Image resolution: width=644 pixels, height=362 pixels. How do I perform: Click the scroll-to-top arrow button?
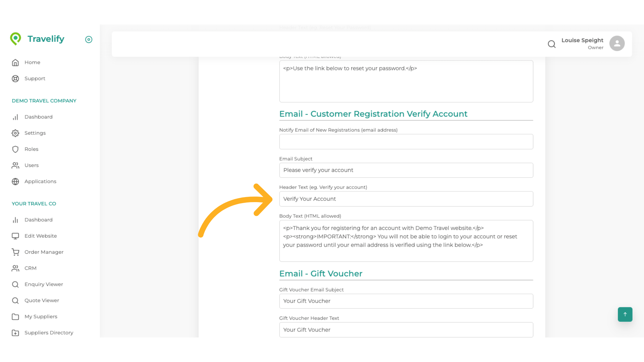(625, 314)
